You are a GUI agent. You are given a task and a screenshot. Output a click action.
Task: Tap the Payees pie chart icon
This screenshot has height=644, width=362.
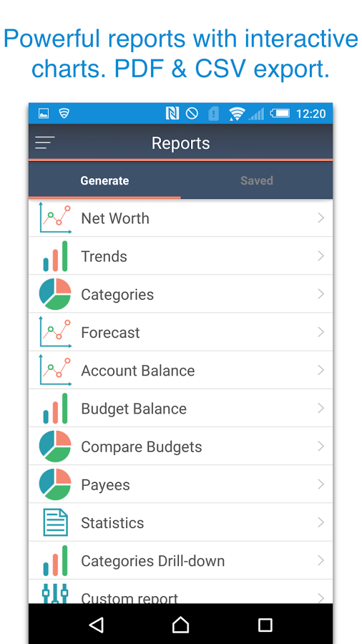(x=55, y=484)
